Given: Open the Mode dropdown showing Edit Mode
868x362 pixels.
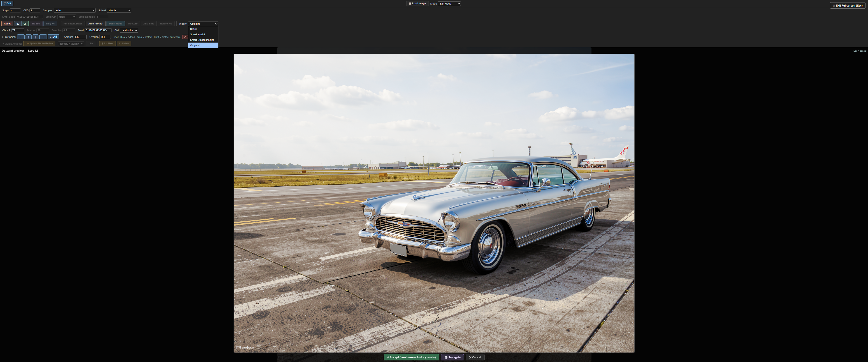Looking at the screenshot, I should (449, 4).
